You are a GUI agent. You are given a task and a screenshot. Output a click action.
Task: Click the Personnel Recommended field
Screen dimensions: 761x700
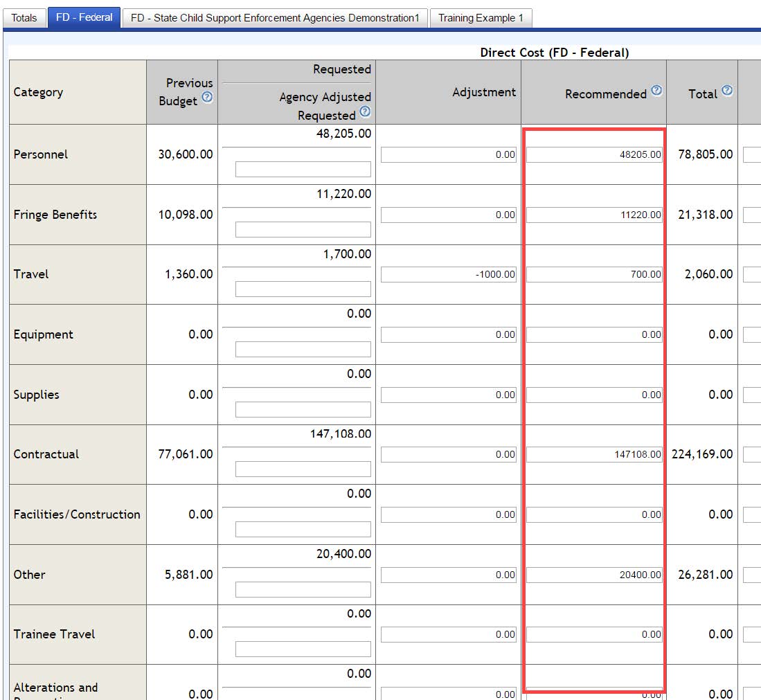pyautogui.click(x=594, y=155)
